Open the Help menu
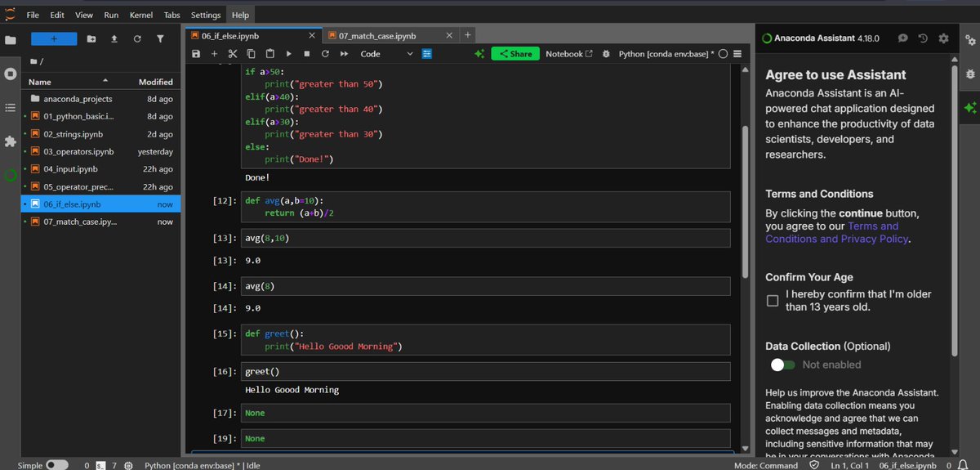 pos(240,15)
